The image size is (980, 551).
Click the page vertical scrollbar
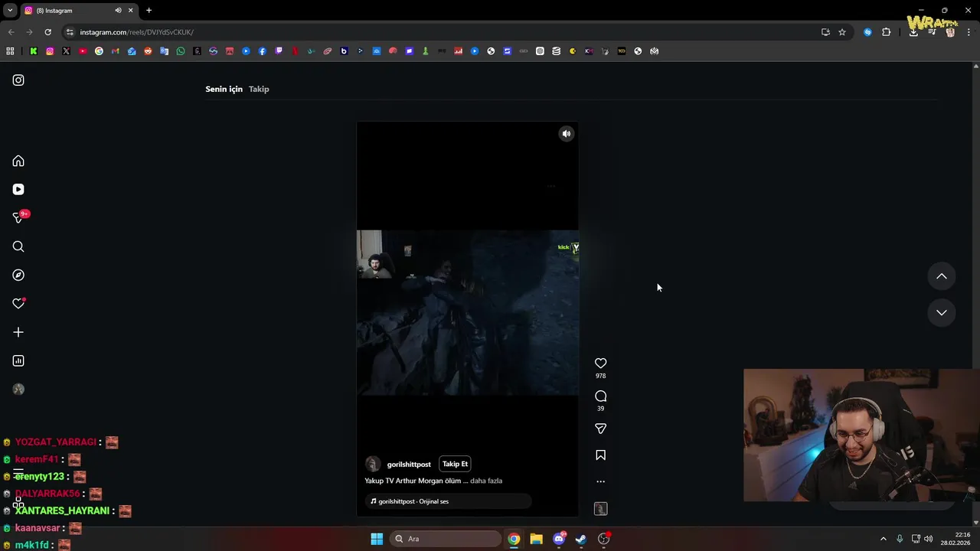click(975, 295)
